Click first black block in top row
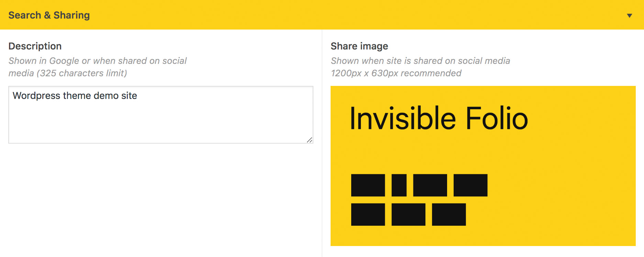The width and height of the screenshot is (644, 257). click(368, 185)
